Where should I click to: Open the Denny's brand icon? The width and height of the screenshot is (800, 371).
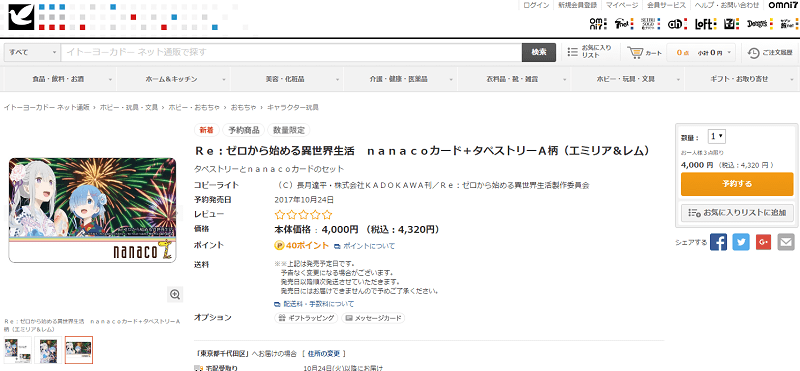761,23
